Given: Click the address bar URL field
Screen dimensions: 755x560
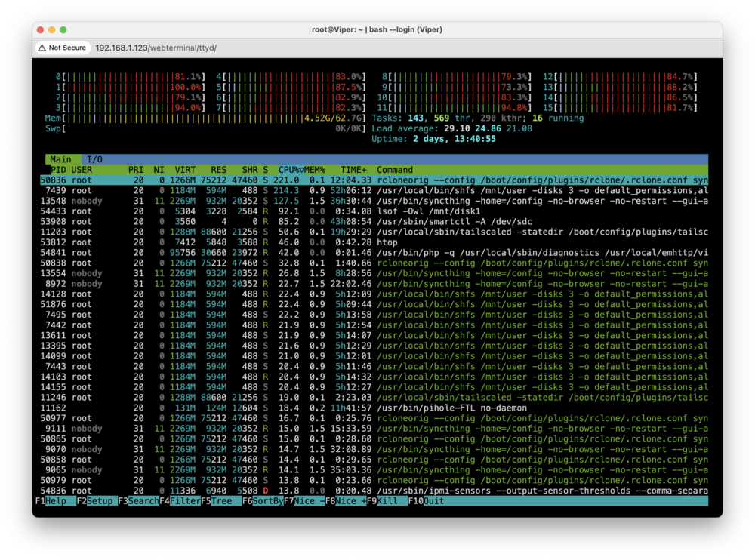Looking at the screenshot, I should point(156,48).
